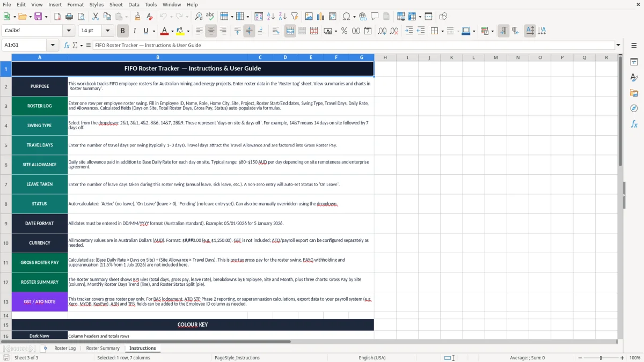Open the Font Size dropdown arrow
Viewport: 644px width, 362px height.
(x=107, y=31)
